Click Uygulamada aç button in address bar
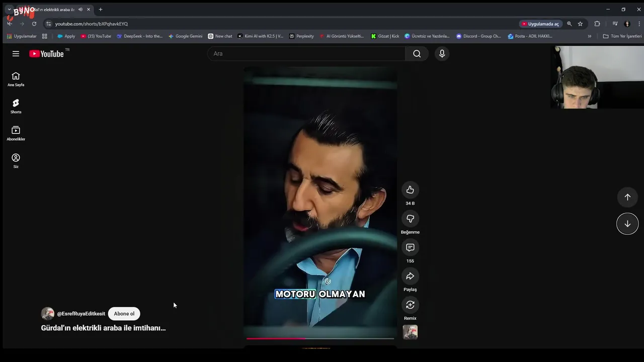The width and height of the screenshot is (644, 362). coord(540,24)
